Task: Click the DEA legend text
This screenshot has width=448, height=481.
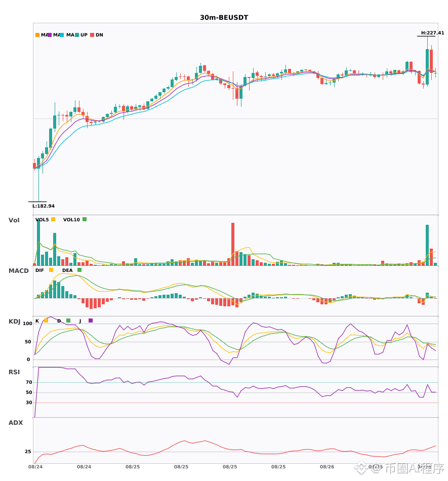Action: coord(67,270)
